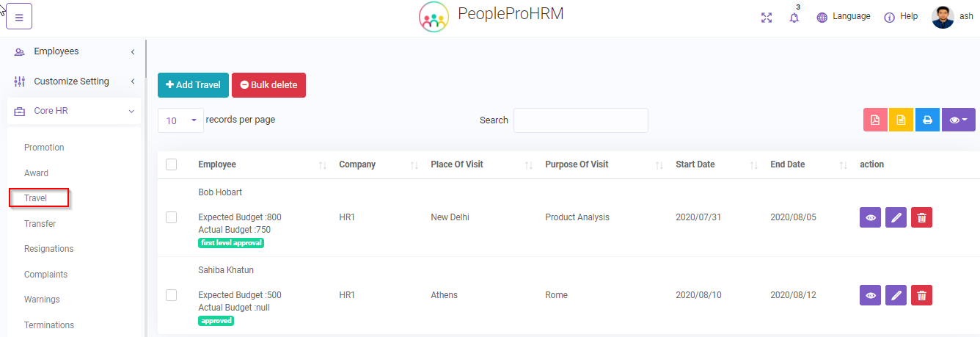The width and height of the screenshot is (980, 337).
Task: View details of Bob Hobart's travel
Action: [x=870, y=217]
